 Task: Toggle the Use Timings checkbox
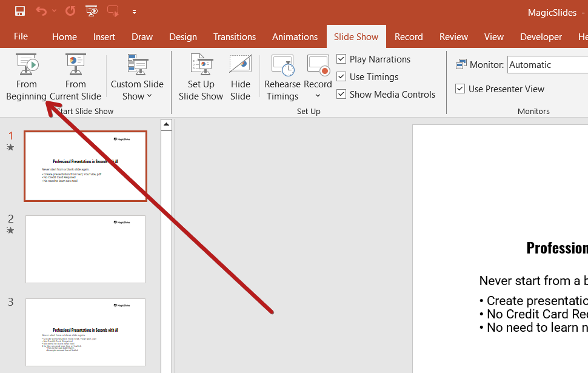pos(341,76)
